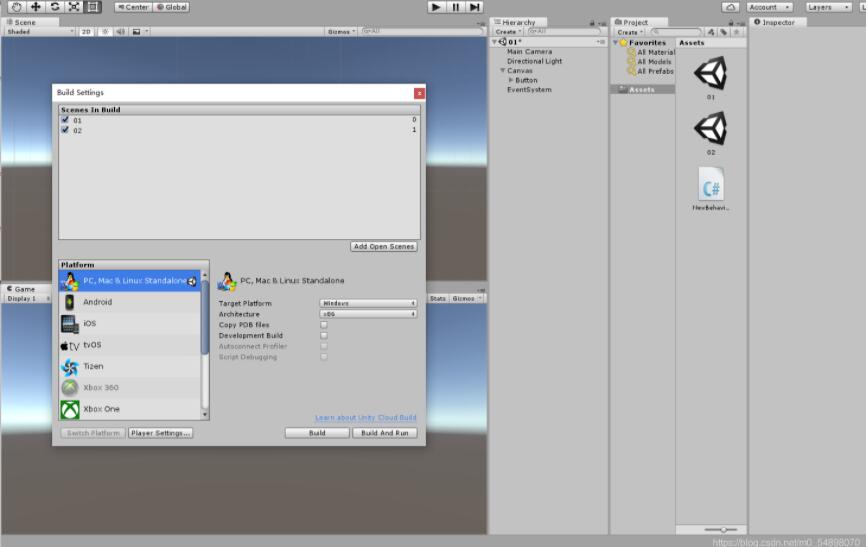Select the Rect Transform tool
This screenshot has height=547, width=868.
click(x=92, y=7)
